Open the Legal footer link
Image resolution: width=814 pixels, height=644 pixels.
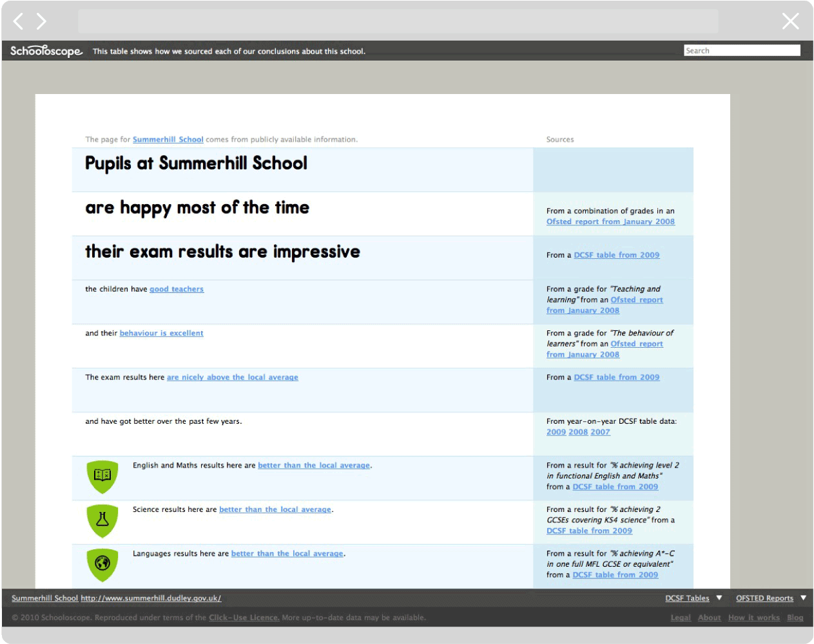[681, 618]
